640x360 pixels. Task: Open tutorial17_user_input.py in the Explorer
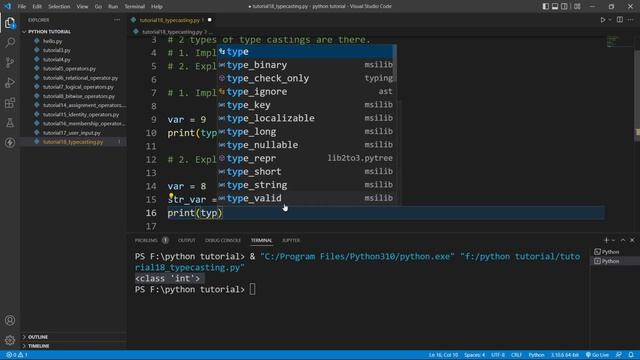point(72,133)
